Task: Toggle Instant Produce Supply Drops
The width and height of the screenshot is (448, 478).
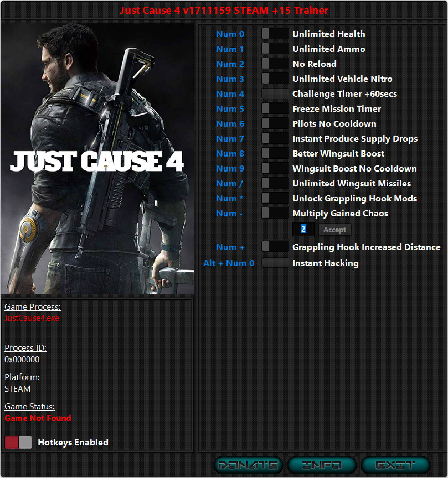Action: click(275, 139)
